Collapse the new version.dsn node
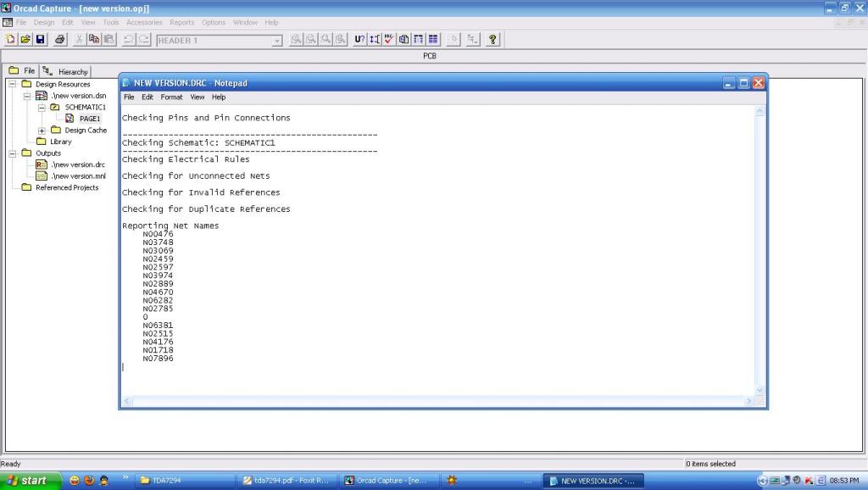Image resolution: width=868 pixels, height=490 pixels. tap(26, 96)
